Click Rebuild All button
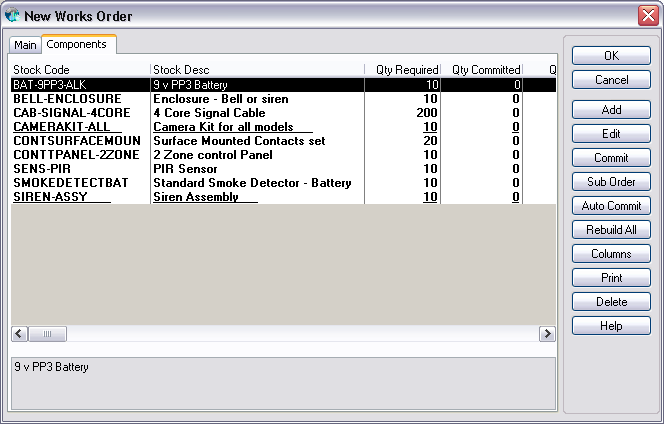664x424 pixels. 611,230
